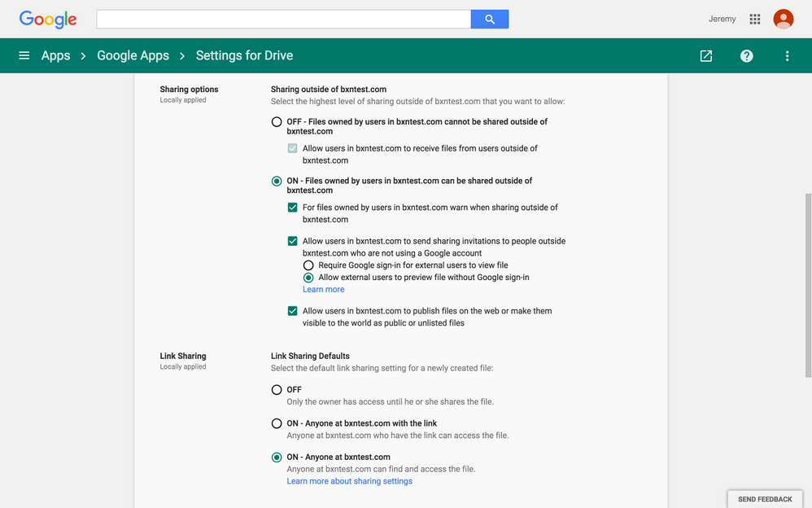This screenshot has width=812, height=508.
Task: Select ON files can be shared outside
Action: point(277,181)
